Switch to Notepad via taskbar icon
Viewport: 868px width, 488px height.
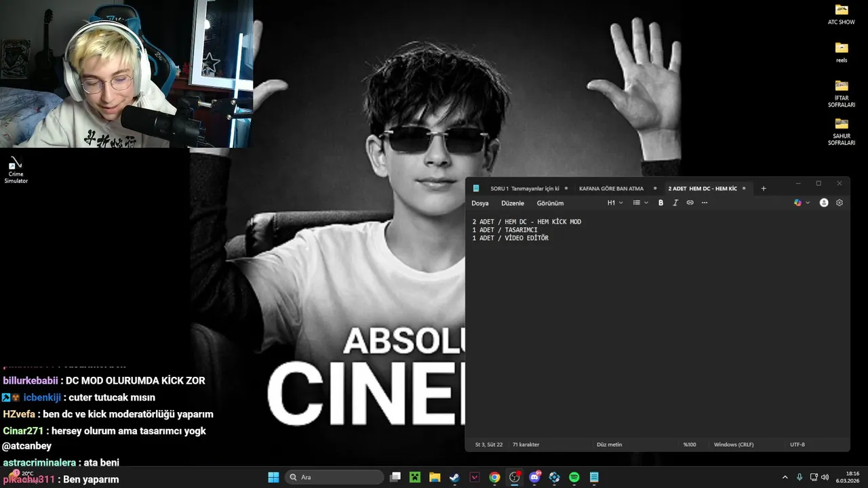tap(594, 477)
